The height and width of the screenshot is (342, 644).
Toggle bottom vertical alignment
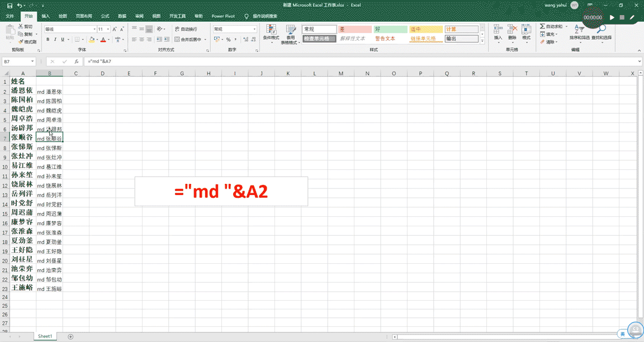pos(149,29)
